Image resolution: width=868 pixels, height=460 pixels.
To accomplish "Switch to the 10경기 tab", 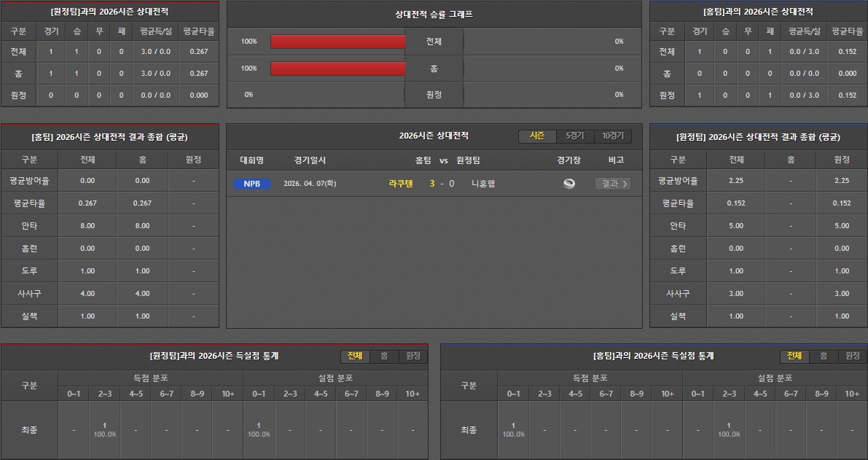I will click(612, 136).
